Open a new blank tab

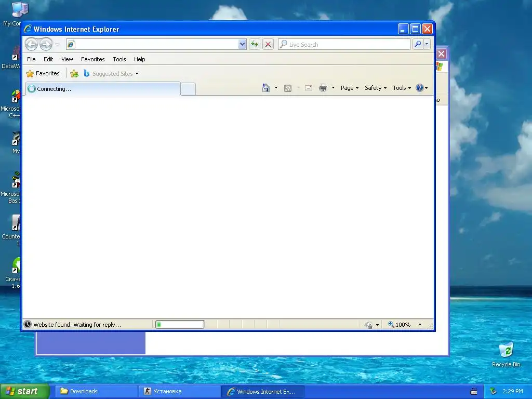[188, 89]
